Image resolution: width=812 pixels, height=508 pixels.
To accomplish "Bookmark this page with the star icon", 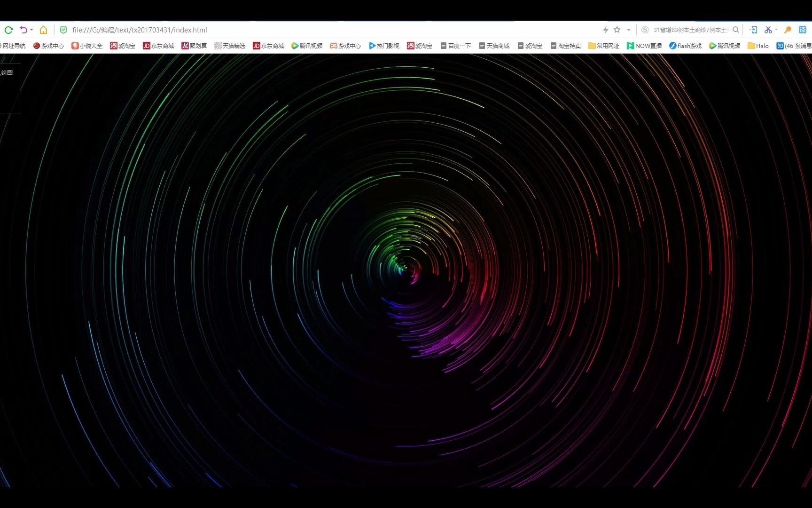I will (x=617, y=30).
